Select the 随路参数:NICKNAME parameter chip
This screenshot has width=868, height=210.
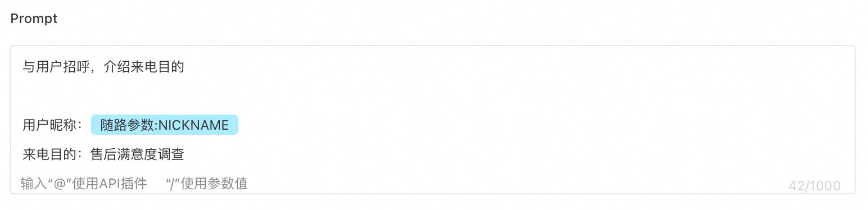(x=165, y=125)
